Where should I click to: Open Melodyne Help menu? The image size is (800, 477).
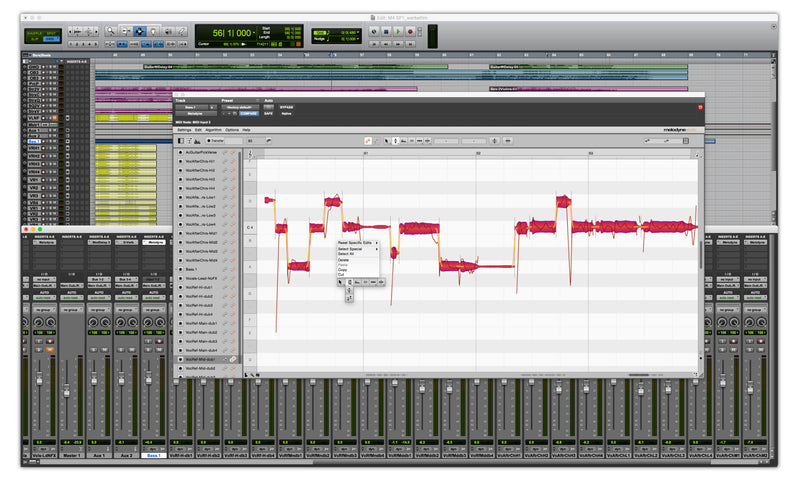tap(246, 130)
